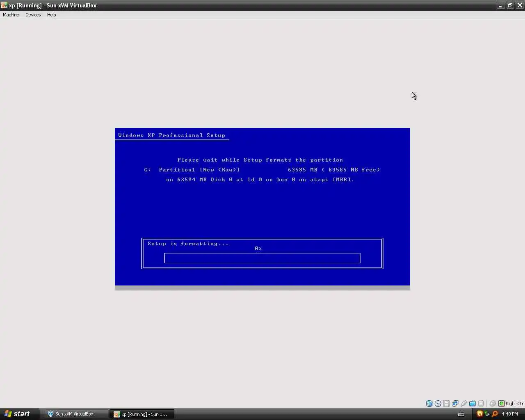
Task: Click the green network tray icon
Action: (x=487, y=414)
